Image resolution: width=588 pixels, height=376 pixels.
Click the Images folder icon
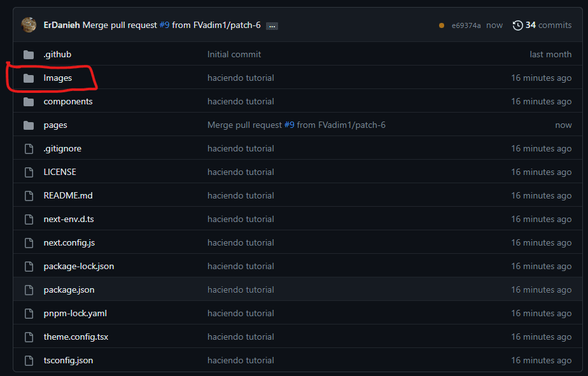(x=29, y=78)
